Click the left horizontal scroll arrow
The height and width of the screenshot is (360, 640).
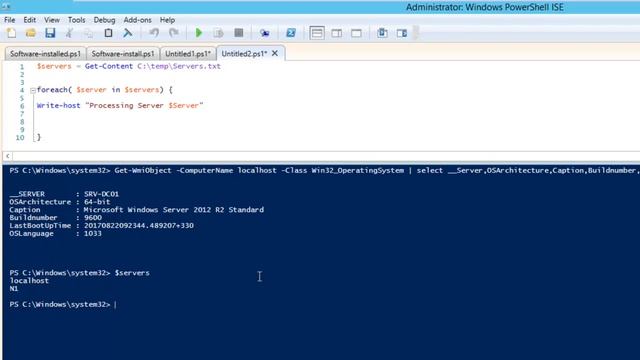[7, 156]
